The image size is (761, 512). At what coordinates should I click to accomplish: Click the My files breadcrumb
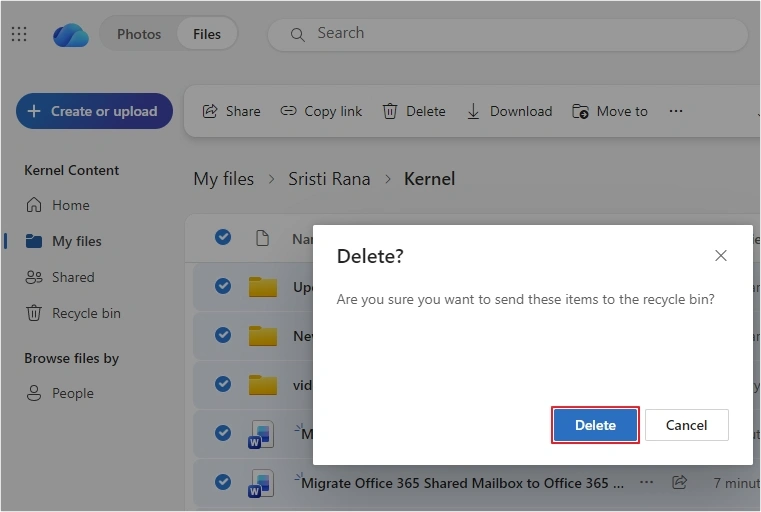click(224, 179)
